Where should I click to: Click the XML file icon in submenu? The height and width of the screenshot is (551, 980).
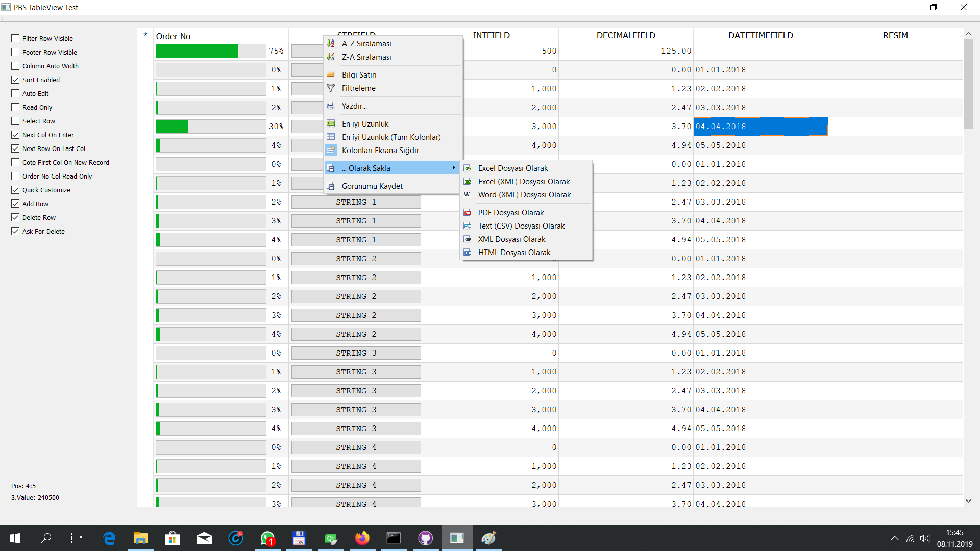point(468,239)
